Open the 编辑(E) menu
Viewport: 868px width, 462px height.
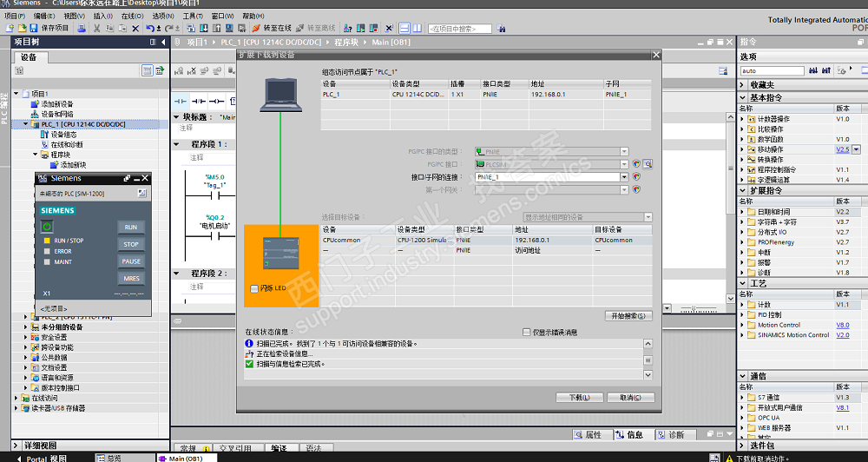tap(44, 16)
